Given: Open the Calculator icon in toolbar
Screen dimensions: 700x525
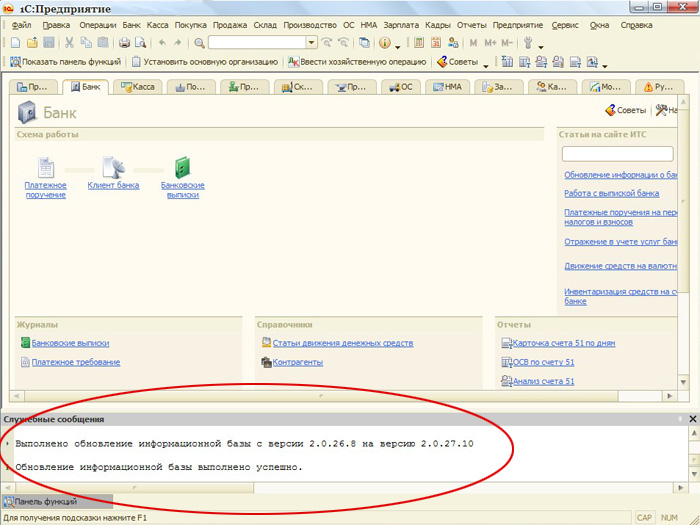Looking at the screenshot, I should tap(419, 43).
